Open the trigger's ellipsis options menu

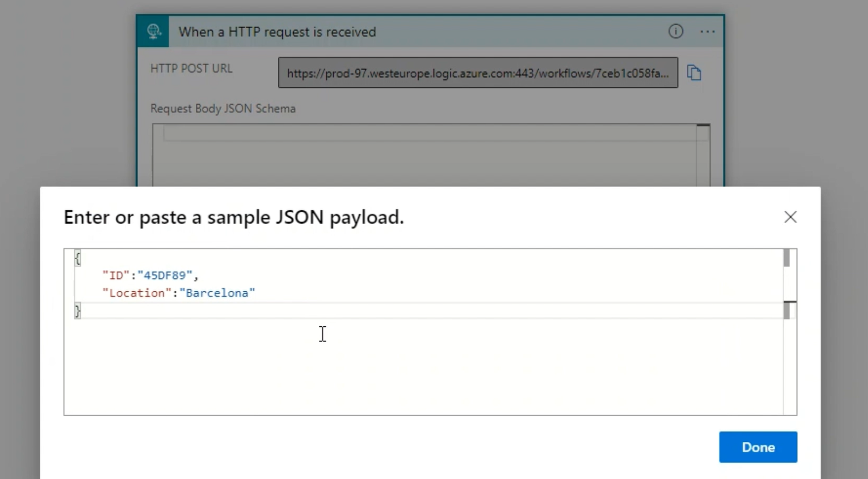pos(707,32)
